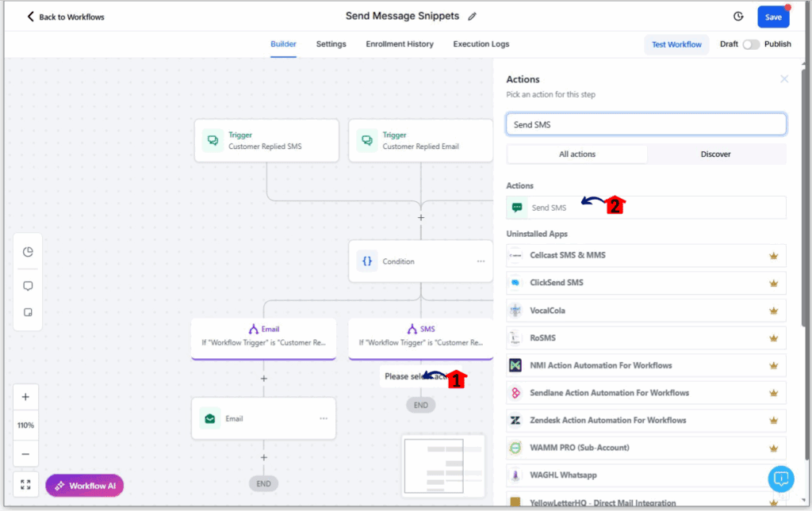Click the action search field

(x=645, y=124)
